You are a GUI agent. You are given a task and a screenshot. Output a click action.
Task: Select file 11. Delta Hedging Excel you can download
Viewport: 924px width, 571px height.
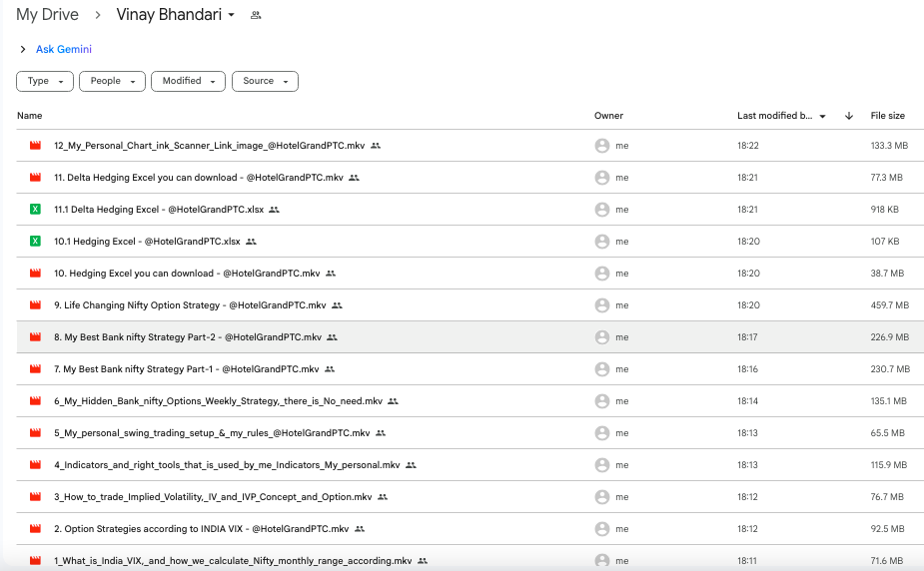(199, 177)
